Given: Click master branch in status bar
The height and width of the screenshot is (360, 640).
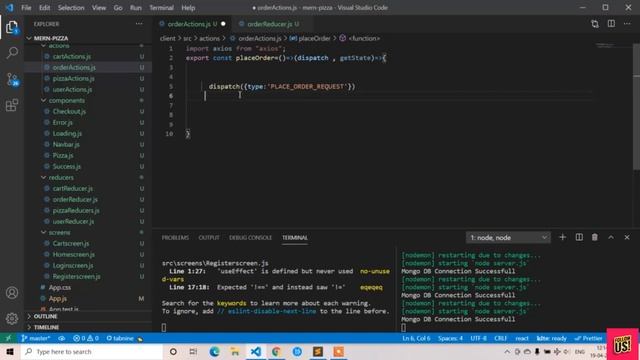Looking at the screenshot, I should pyautogui.click(x=36, y=338).
